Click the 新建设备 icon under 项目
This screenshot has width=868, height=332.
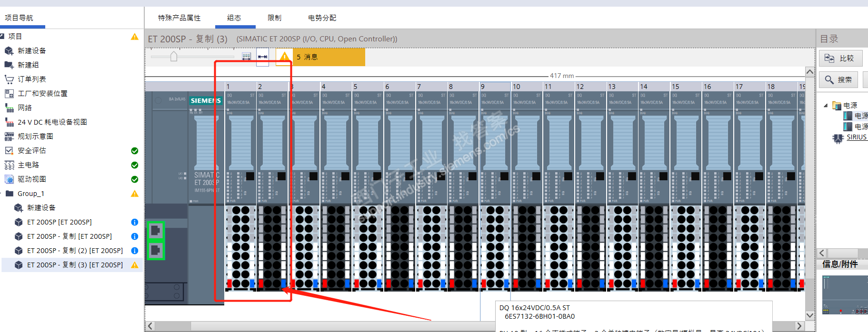[x=9, y=51]
